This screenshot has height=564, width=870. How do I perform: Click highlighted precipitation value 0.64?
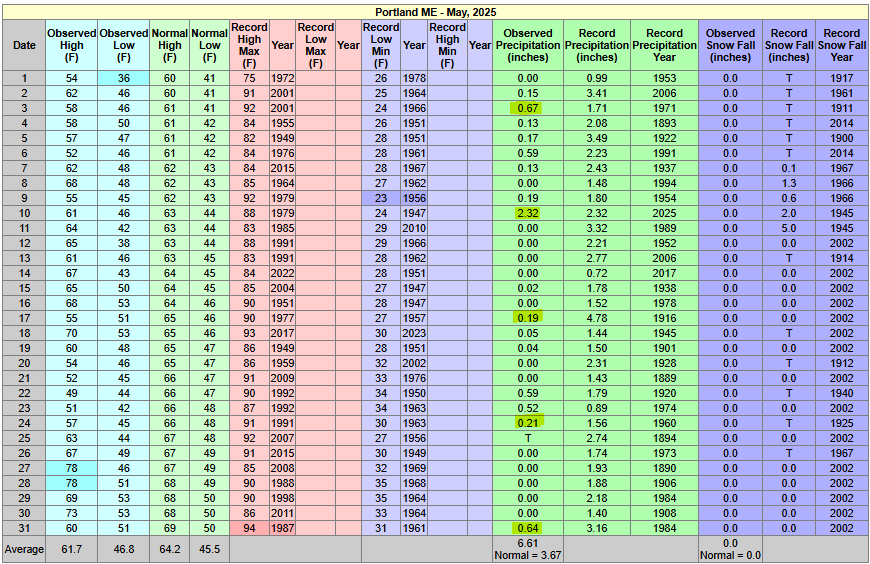[528, 528]
